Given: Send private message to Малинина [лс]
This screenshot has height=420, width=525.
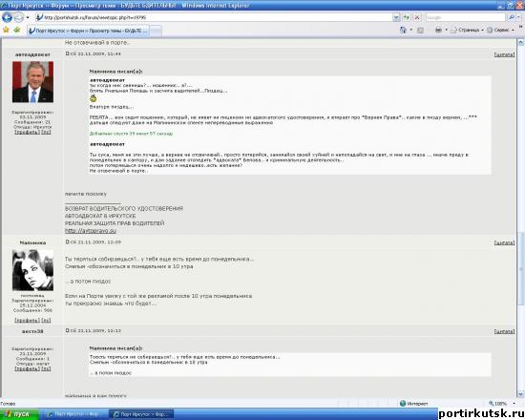Looking at the screenshot, I should click(46, 320).
